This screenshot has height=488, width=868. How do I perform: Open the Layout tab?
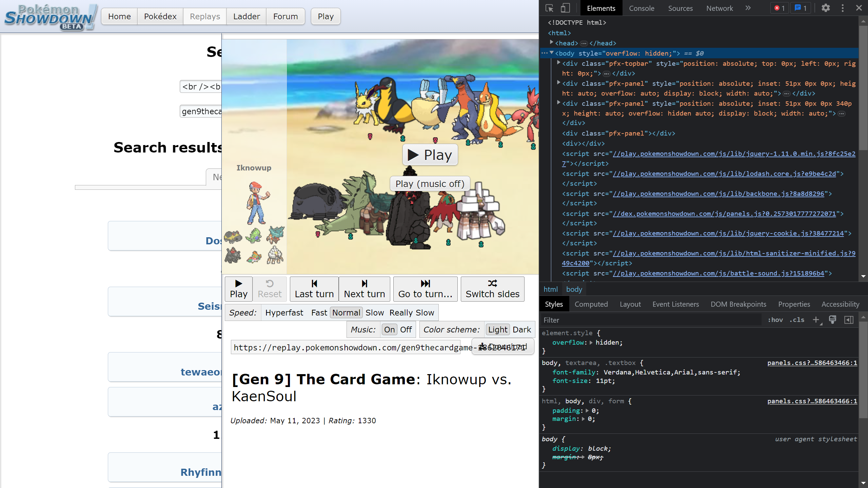coord(630,304)
